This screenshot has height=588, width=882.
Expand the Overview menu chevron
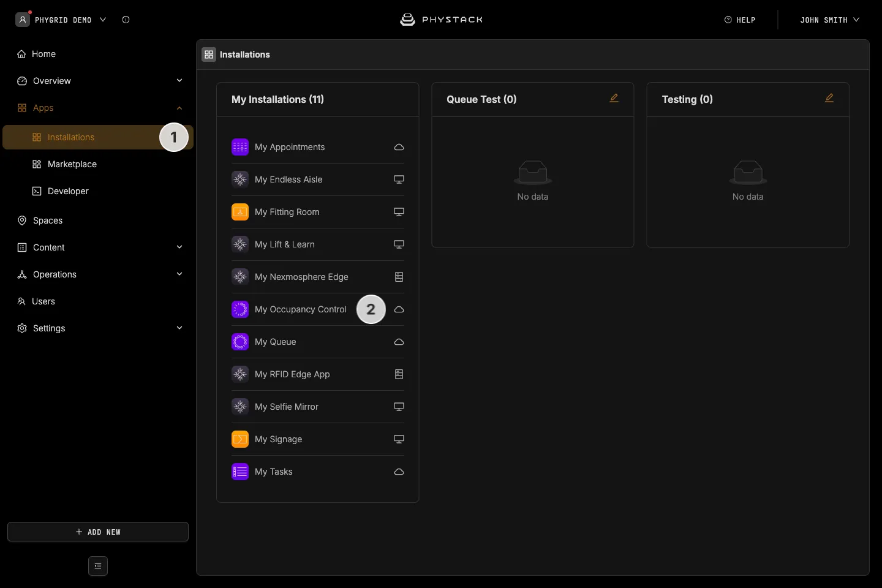tap(179, 81)
